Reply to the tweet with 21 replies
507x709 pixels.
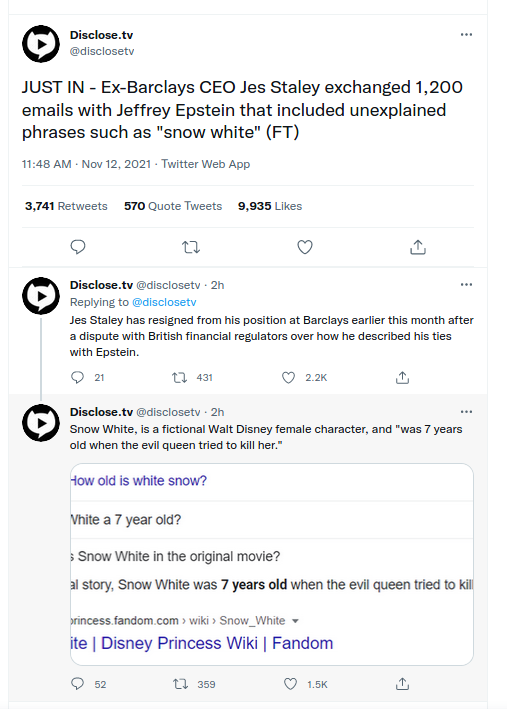click(x=77, y=377)
